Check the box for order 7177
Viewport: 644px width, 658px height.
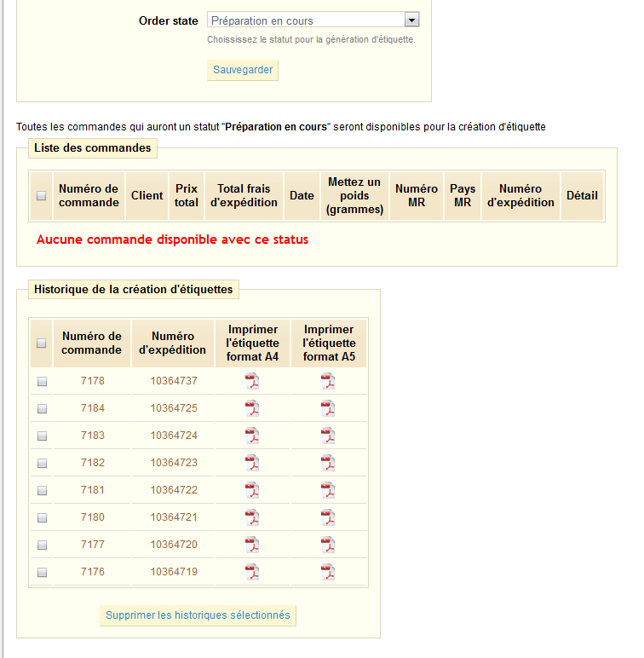click(42, 545)
